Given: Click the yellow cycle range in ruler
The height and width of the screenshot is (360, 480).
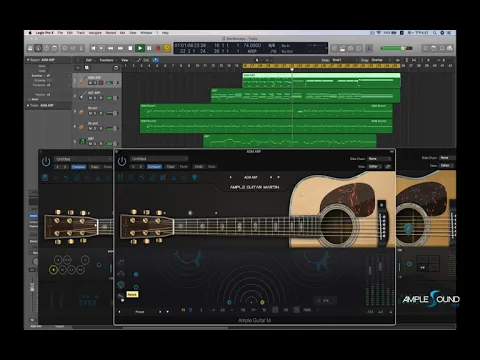Looking at the screenshot, I should pos(321,66).
